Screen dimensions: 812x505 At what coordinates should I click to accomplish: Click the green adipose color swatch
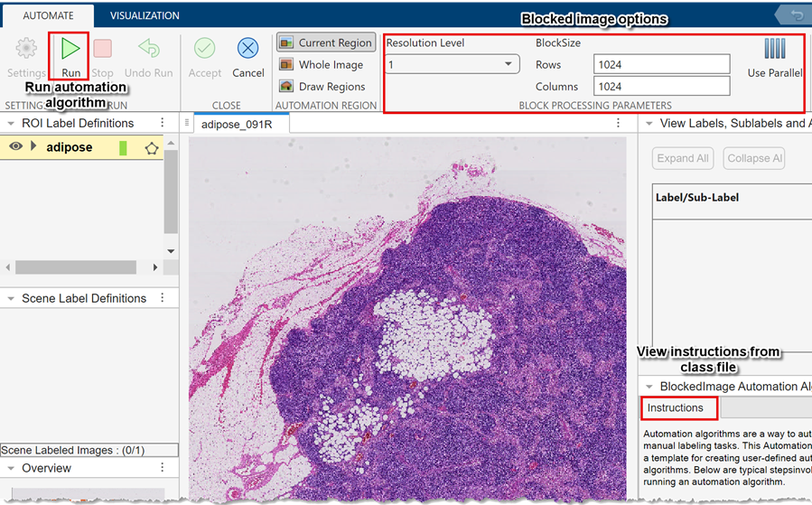click(x=123, y=148)
